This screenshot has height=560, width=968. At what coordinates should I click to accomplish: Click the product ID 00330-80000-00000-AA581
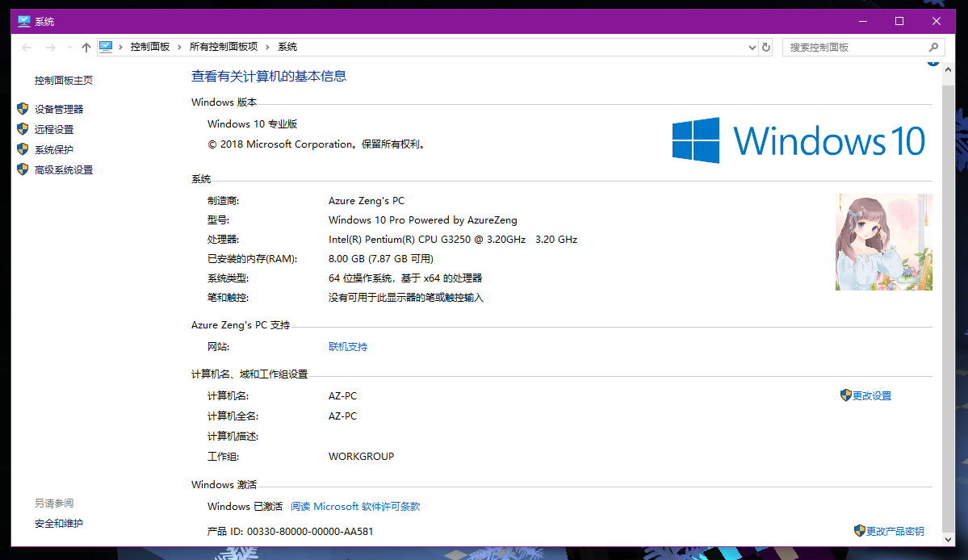pos(310,531)
